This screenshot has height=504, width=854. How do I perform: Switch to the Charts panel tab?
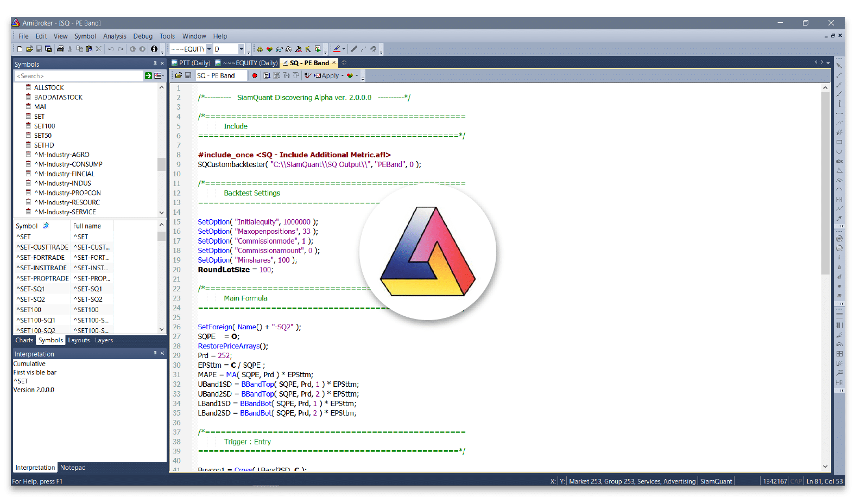[24, 340]
